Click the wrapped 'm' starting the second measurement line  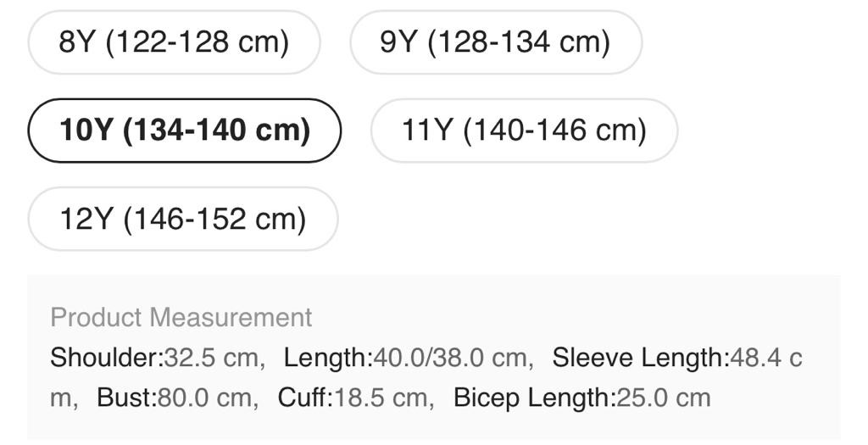click(x=61, y=398)
